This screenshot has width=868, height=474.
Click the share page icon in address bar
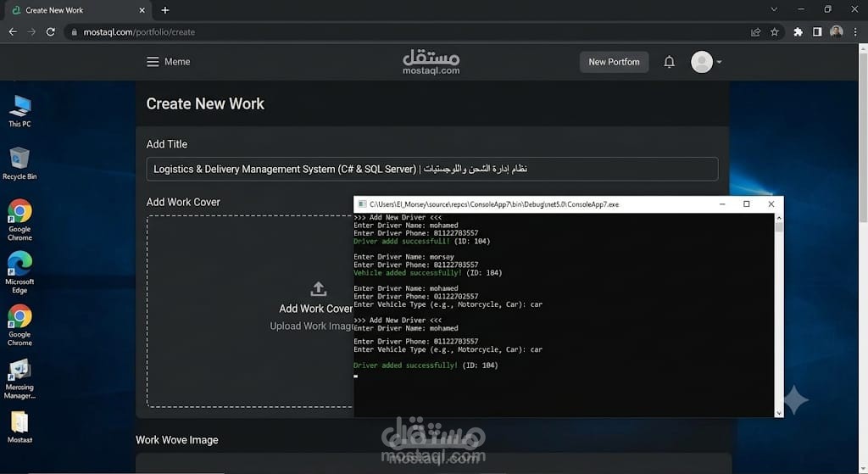click(x=755, y=32)
